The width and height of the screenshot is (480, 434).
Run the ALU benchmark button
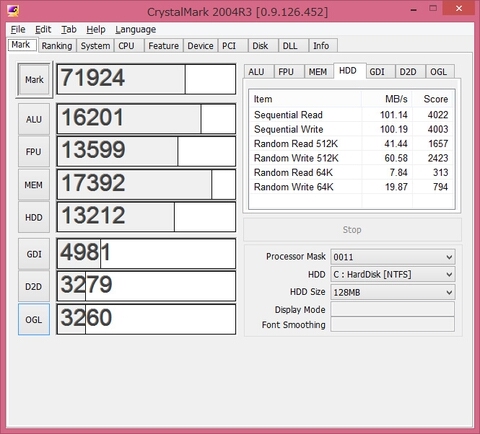34,119
